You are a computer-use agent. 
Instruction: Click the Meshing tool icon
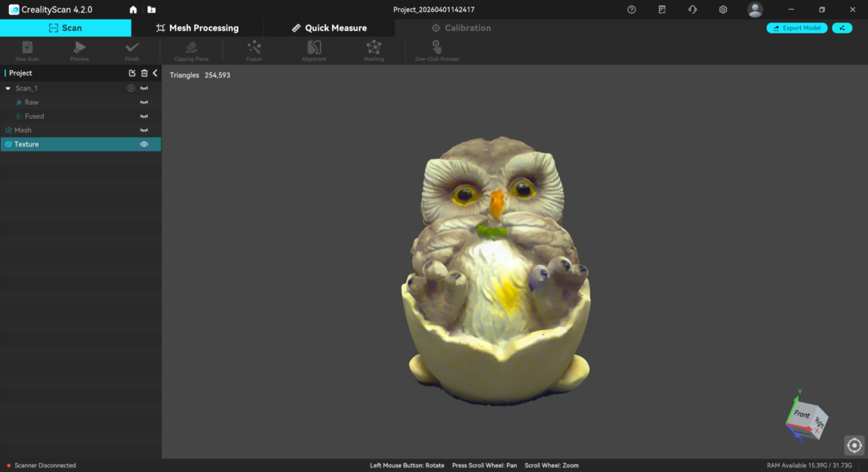coord(374,48)
